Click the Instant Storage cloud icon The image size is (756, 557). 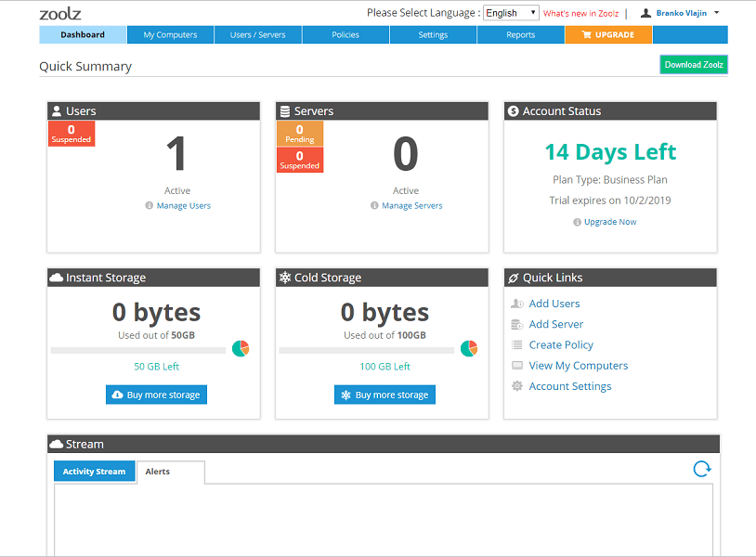(57, 278)
